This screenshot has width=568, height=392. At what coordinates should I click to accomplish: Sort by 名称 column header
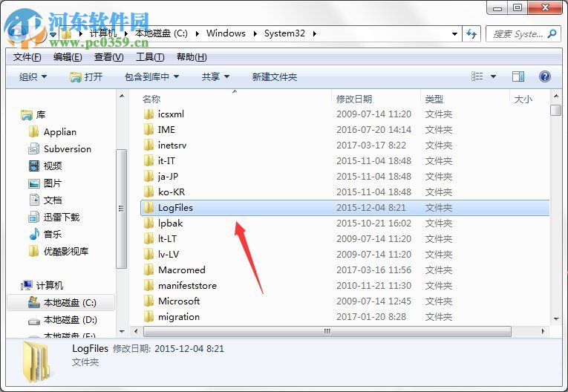pyautogui.click(x=151, y=99)
